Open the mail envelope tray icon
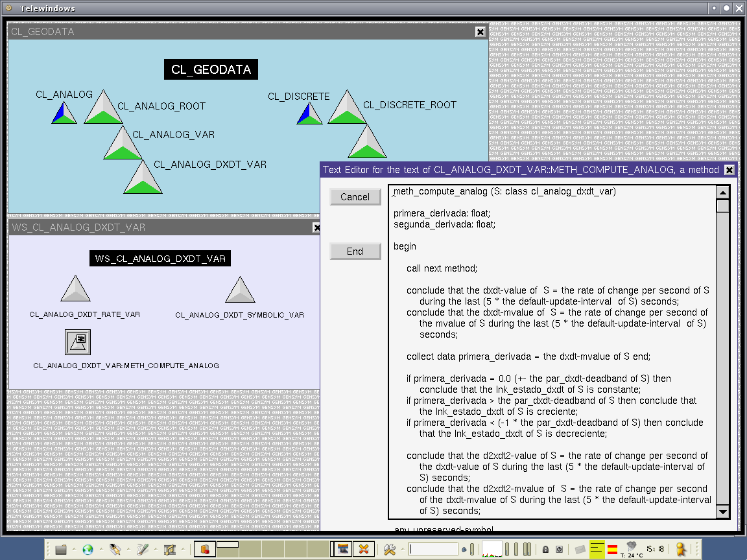The image size is (747, 560). tap(580, 550)
